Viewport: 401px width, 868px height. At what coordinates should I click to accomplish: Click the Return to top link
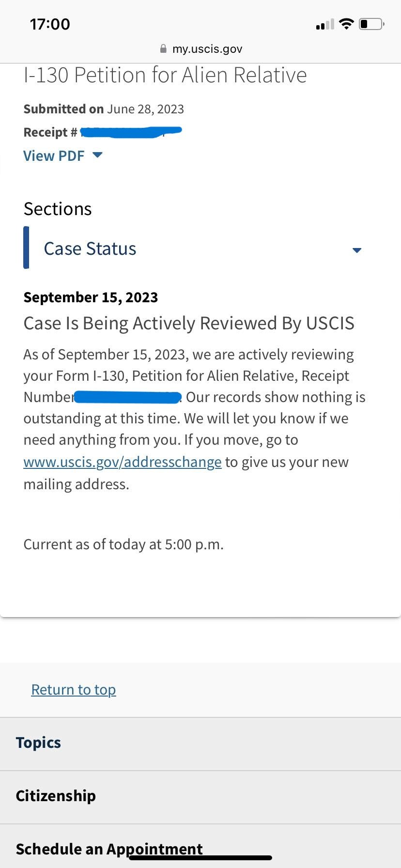pyautogui.click(x=74, y=689)
